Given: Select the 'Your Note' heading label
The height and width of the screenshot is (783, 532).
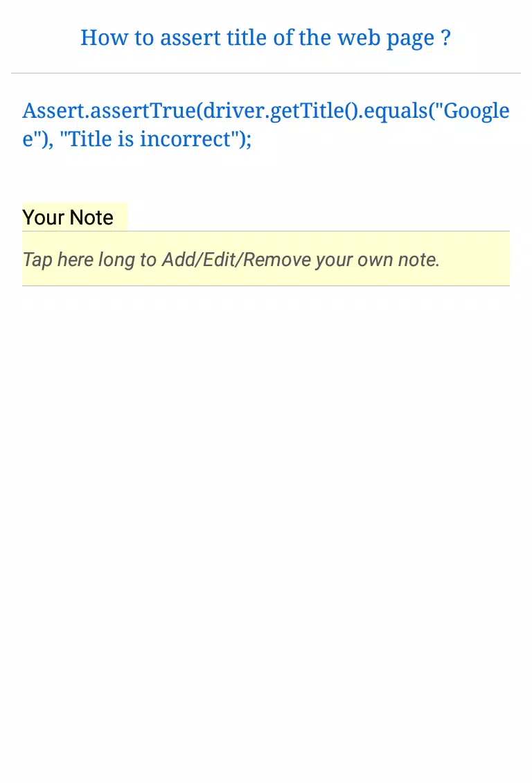Looking at the screenshot, I should click(x=68, y=218).
